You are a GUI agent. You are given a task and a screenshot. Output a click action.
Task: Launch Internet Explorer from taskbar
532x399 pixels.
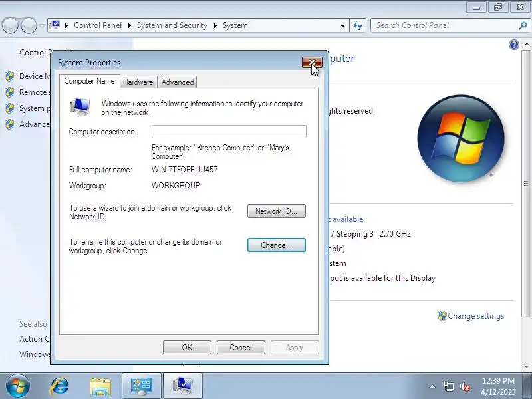(x=60, y=386)
